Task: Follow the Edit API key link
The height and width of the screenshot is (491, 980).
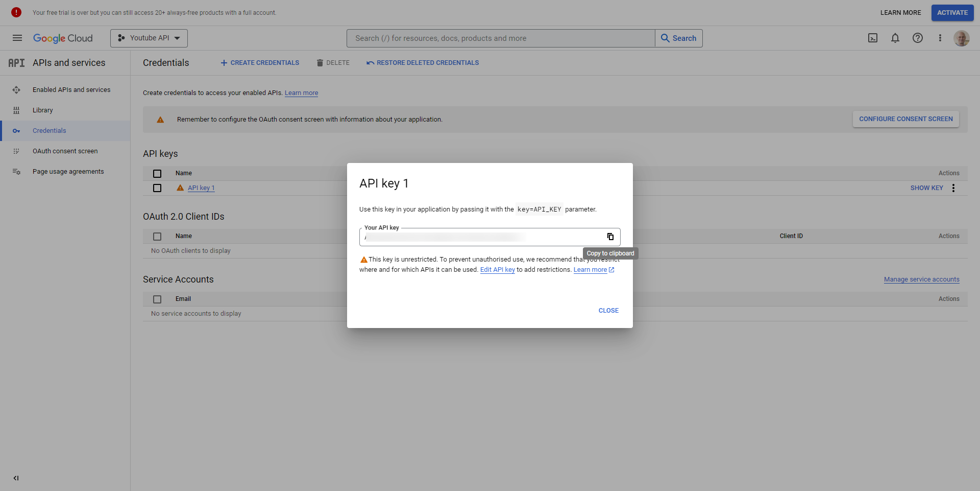Action: coord(497,270)
